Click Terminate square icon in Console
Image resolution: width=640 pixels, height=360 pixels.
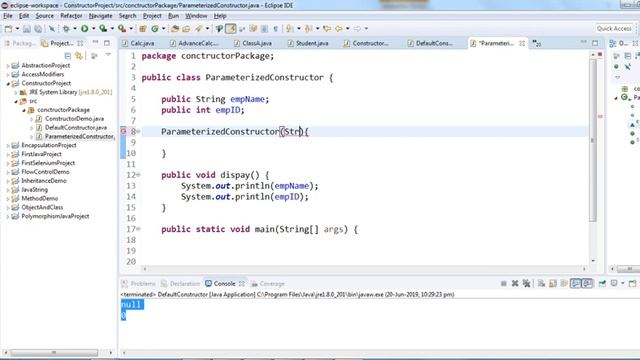pyautogui.click(x=504, y=284)
